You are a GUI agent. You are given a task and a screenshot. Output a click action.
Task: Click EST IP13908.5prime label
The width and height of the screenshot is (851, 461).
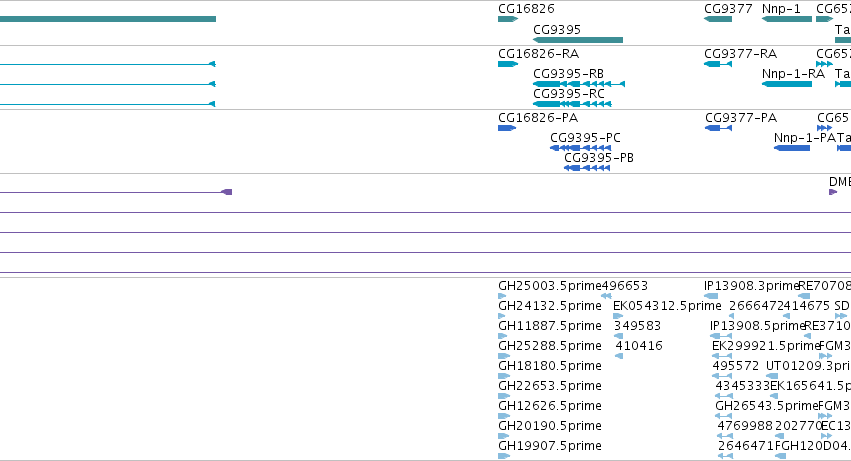point(757,326)
